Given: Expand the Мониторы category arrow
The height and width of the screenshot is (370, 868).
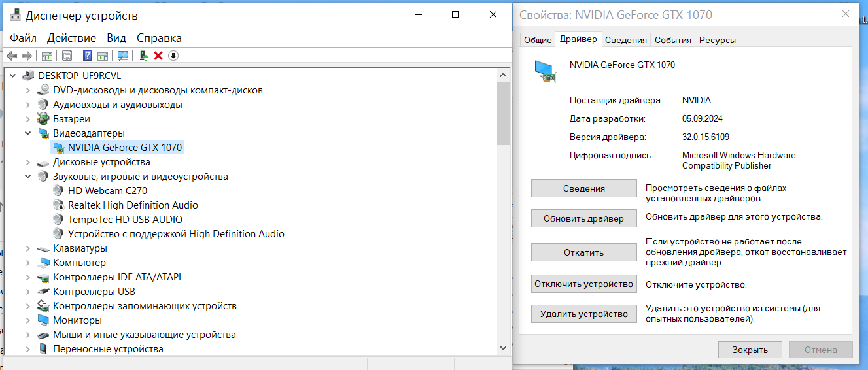Looking at the screenshot, I should pos(27,320).
